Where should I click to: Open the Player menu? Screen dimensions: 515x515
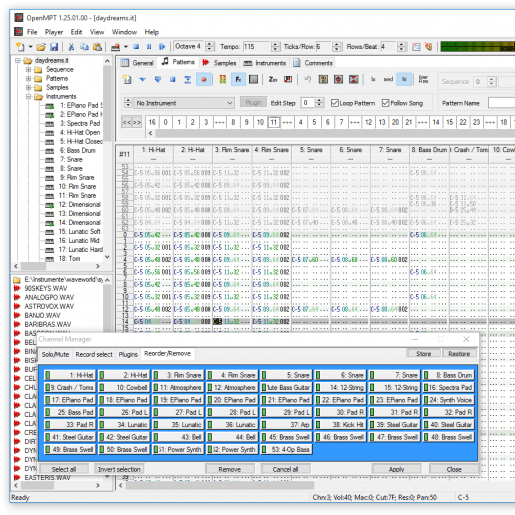click(x=54, y=32)
